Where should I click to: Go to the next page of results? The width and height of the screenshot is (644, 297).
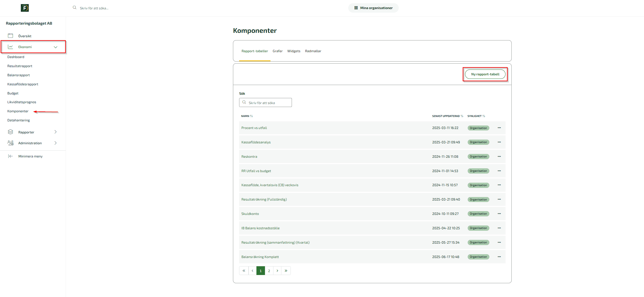pyautogui.click(x=277, y=271)
